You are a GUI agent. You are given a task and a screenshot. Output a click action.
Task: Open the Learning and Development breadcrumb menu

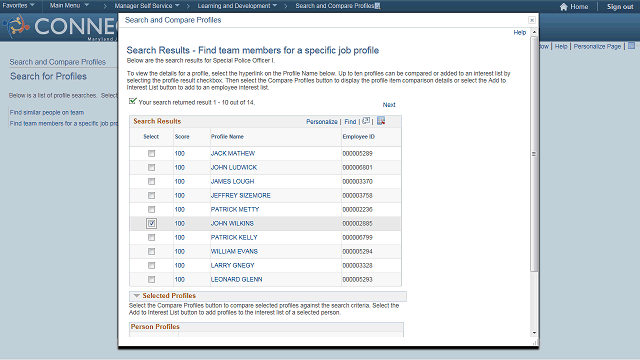coord(237,6)
